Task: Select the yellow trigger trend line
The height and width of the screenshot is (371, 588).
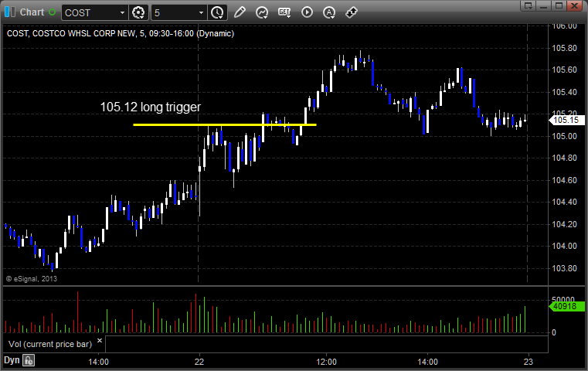Action: (x=225, y=124)
